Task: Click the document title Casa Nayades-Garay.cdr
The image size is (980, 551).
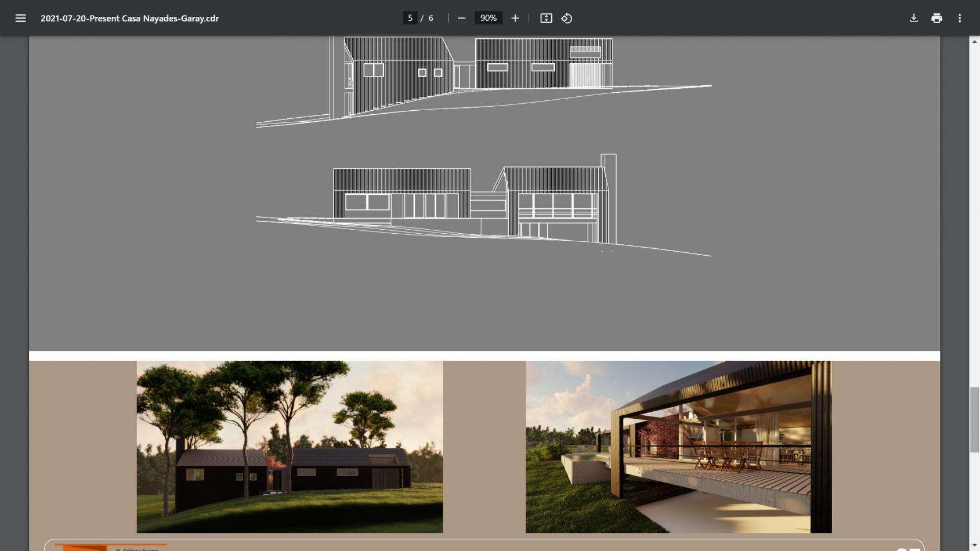Action: point(129,18)
